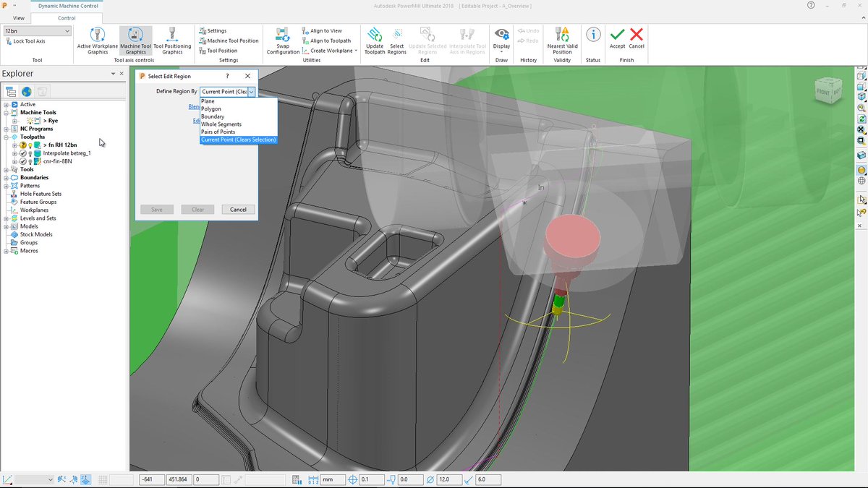Collapse the Toolpaths node
This screenshot has width=868, height=488.
[x=6, y=137]
